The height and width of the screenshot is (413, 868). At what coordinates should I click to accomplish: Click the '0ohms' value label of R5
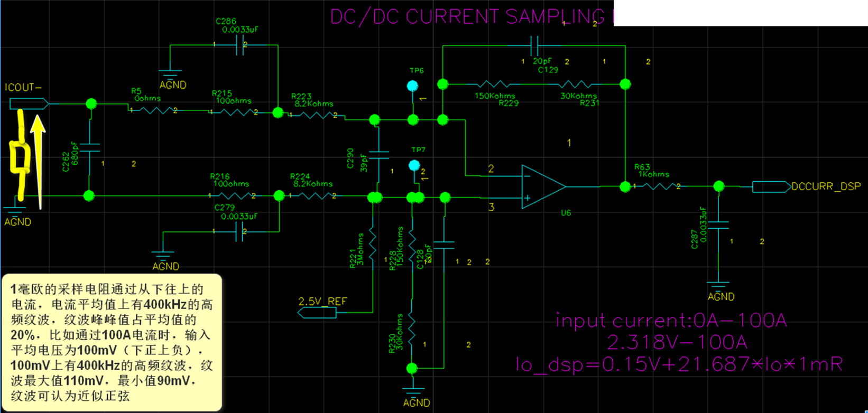coord(147,98)
